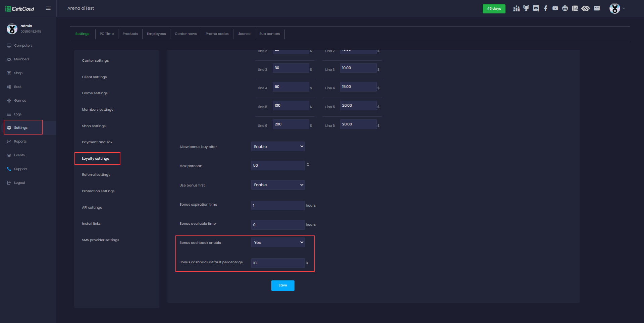
Task: Click the green 45 days button
Action: click(x=494, y=9)
